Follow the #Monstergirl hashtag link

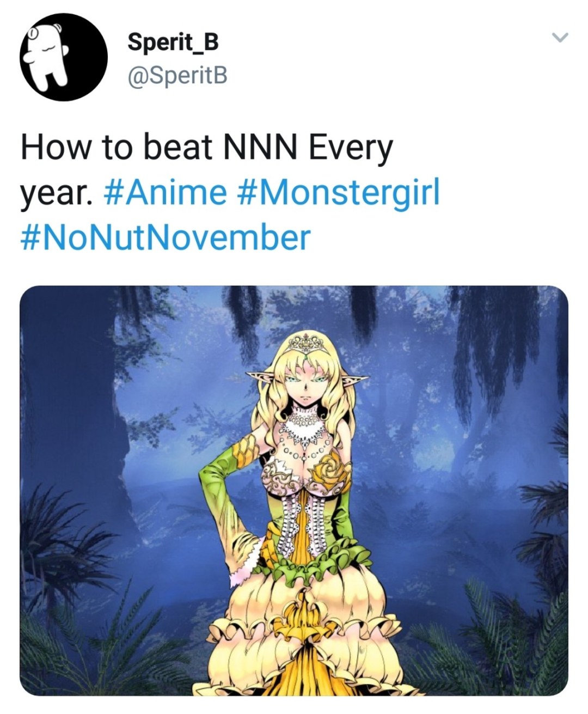(x=338, y=193)
